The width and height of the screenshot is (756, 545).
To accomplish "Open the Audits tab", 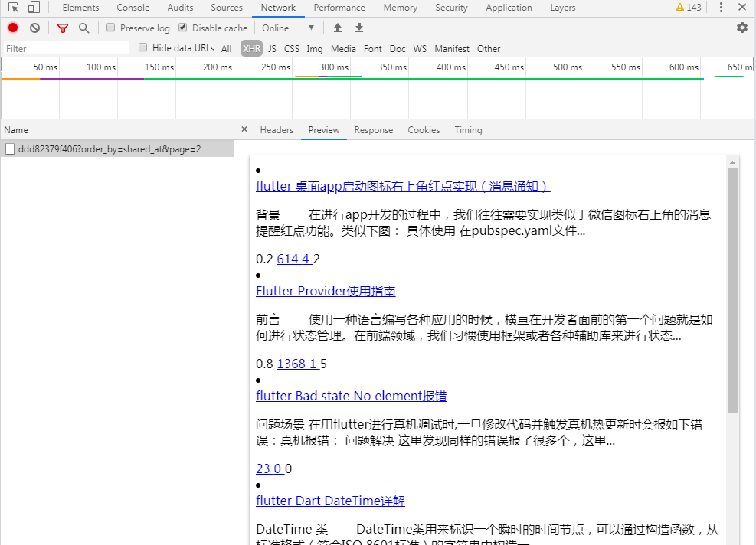I will pos(180,8).
